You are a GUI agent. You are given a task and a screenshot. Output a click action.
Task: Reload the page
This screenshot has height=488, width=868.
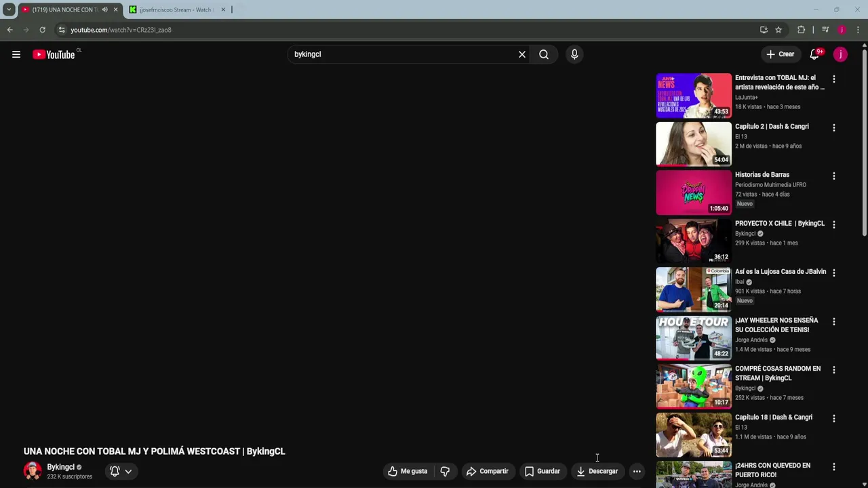(x=42, y=30)
